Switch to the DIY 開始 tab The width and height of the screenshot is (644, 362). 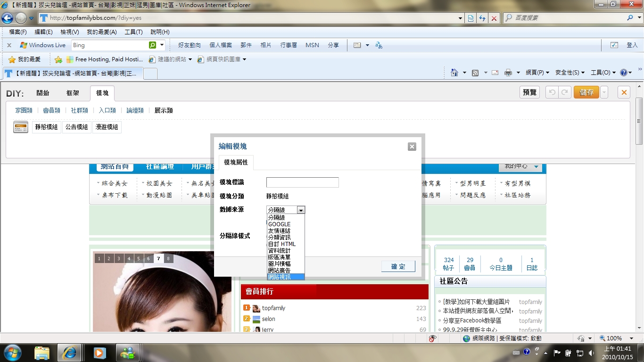pyautogui.click(x=43, y=93)
